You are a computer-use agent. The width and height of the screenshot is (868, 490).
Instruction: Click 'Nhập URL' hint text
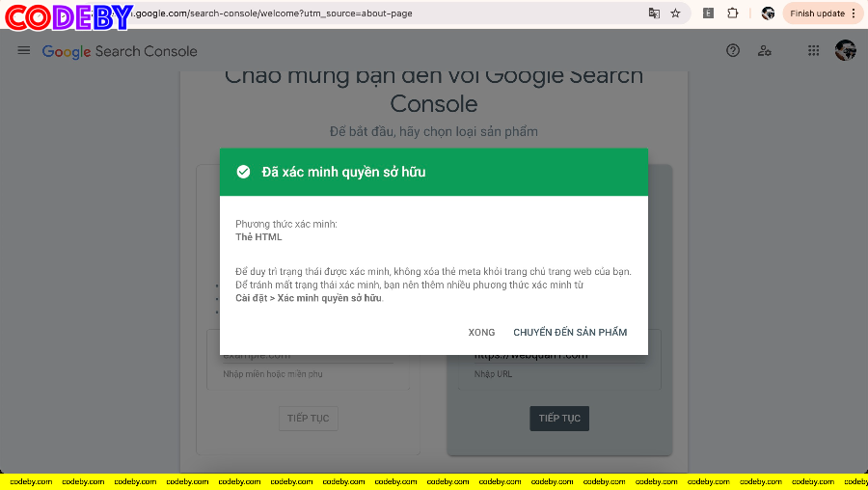pyautogui.click(x=493, y=374)
